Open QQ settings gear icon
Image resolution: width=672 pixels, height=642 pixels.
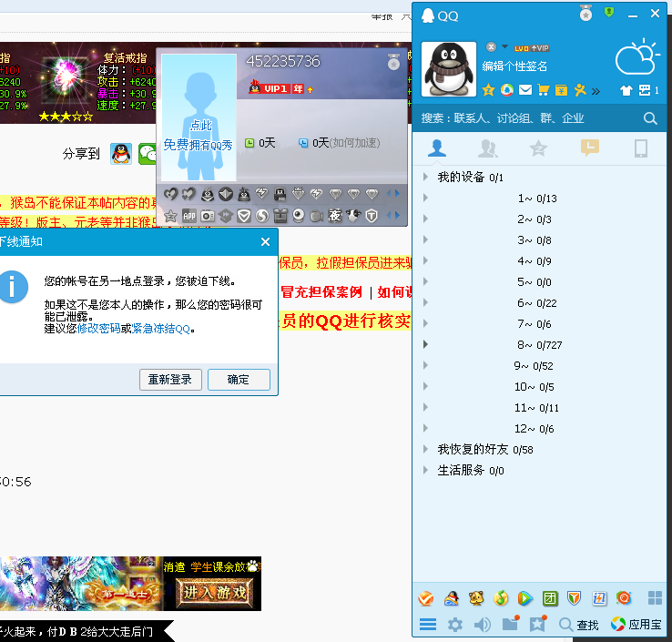click(x=455, y=625)
